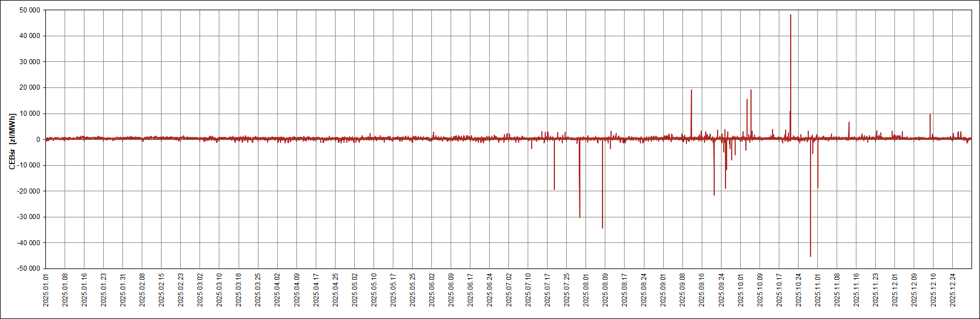Select the 0 label on y-axis
Image resolution: width=980 pixels, height=319 pixels.
point(38,140)
